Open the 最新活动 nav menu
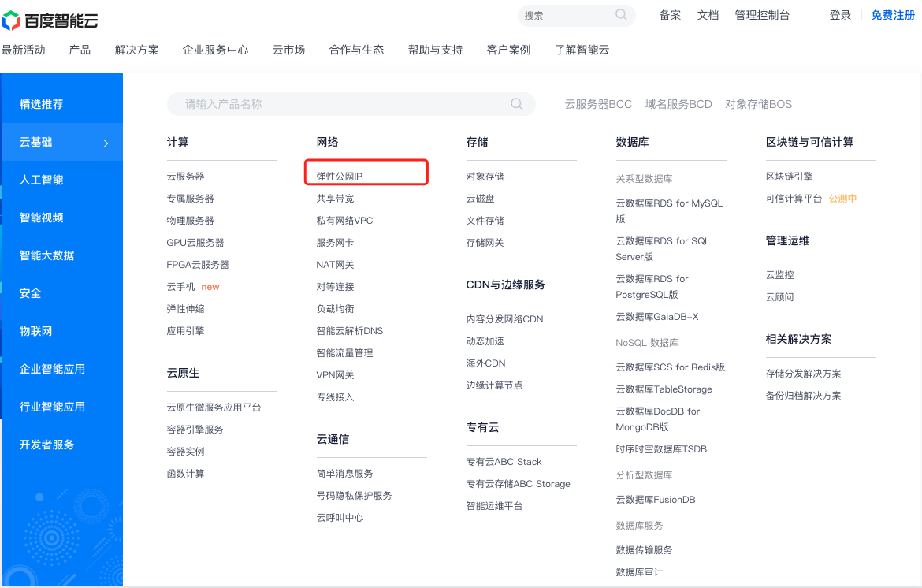 pos(24,50)
